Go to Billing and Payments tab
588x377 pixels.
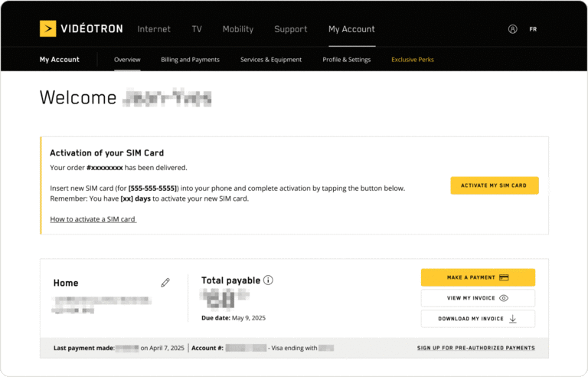pos(190,59)
